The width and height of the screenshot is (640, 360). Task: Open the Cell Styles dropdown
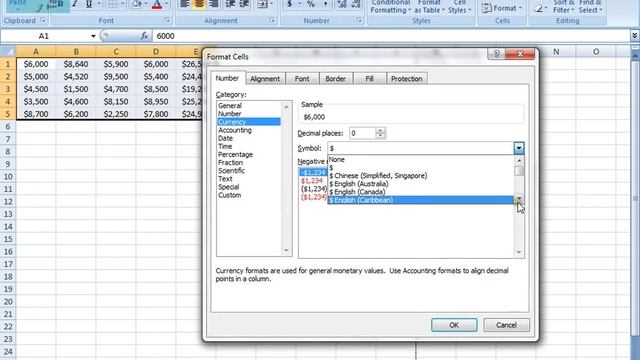[460, 7]
